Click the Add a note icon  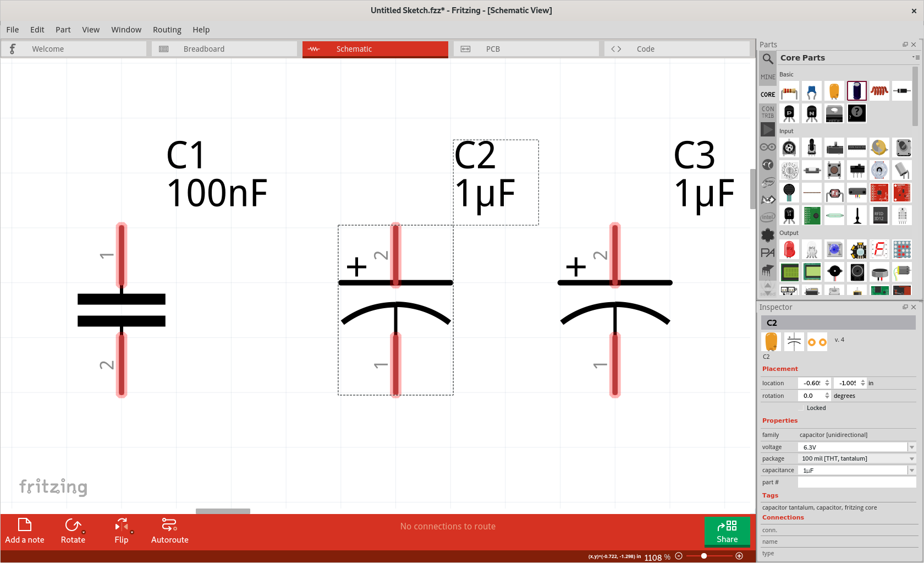(x=24, y=524)
